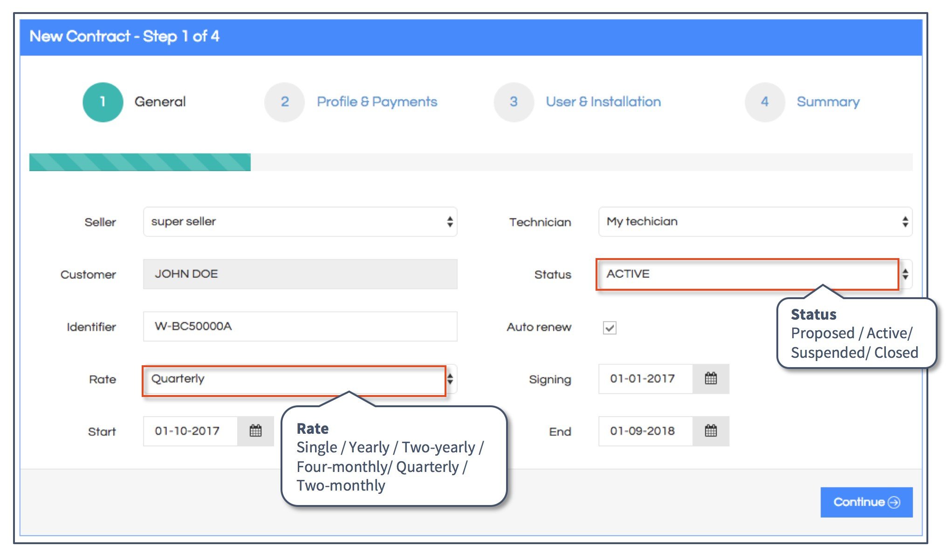Image resolution: width=946 pixels, height=560 pixels.
Task: Click the Technician label
Action: point(540,222)
